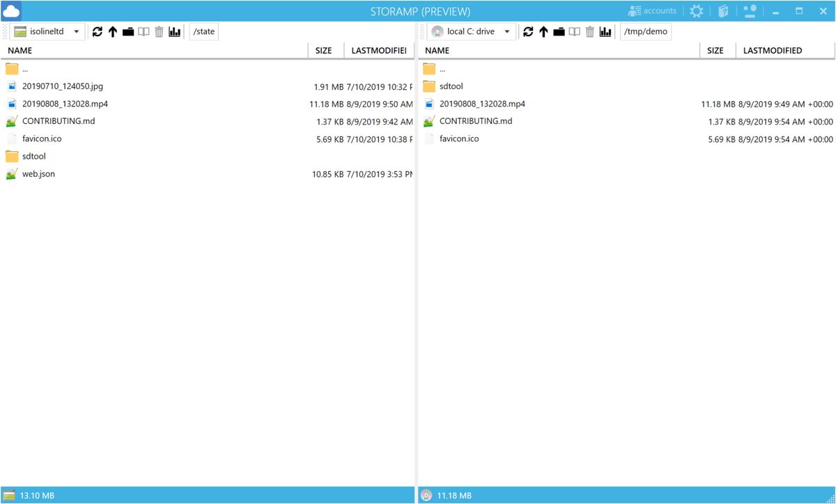Select the delete trash icon in the right pane
836x504 pixels.
click(589, 31)
